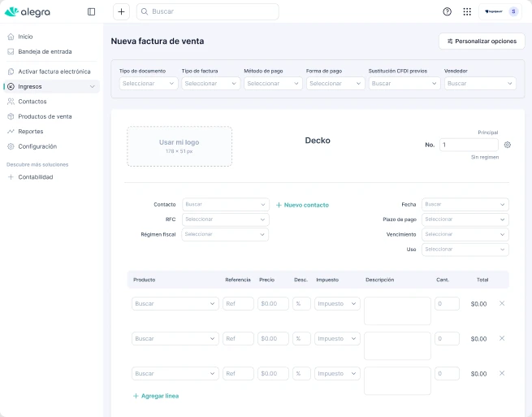Open first row product Buscar dropdown
This screenshot has width=532, height=417.
point(175,303)
